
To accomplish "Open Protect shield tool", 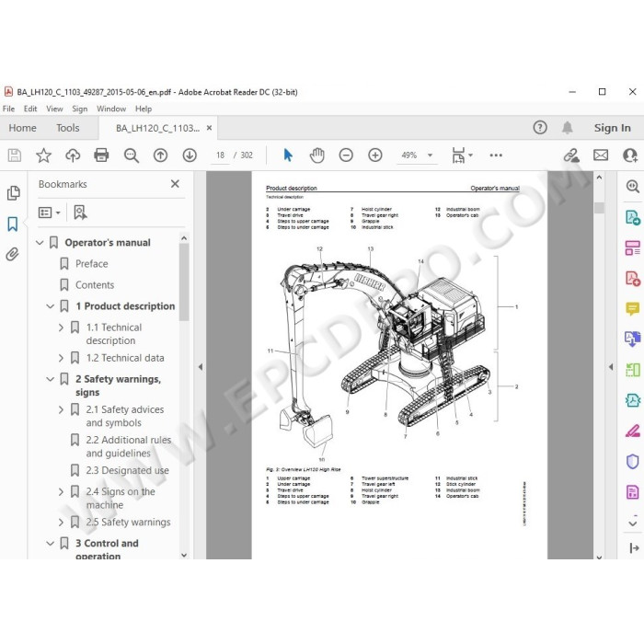I will [633, 461].
